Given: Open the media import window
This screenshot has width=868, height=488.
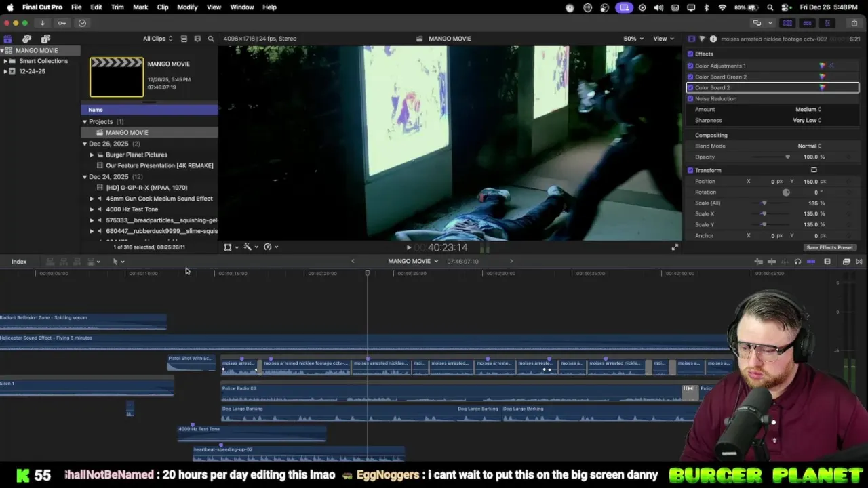Looking at the screenshot, I should [x=42, y=23].
